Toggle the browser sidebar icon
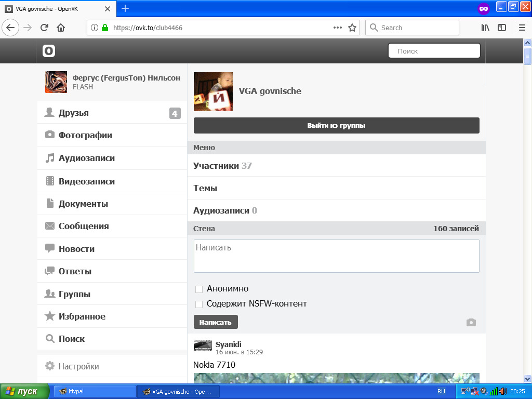532x399 pixels. [502, 28]
